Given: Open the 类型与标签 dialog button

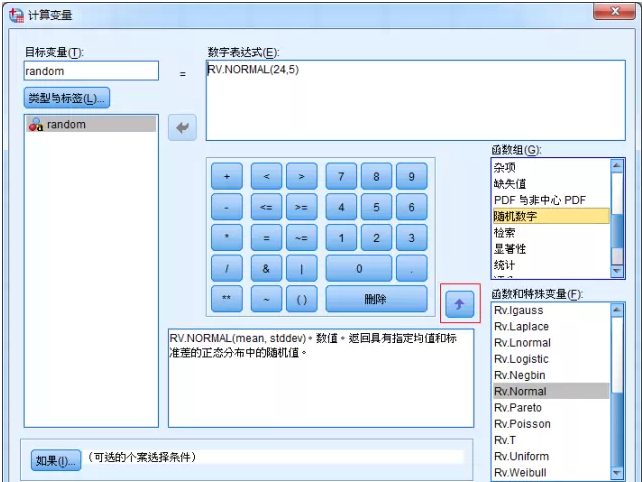Looking at the screenshot, I should [67, 98].
